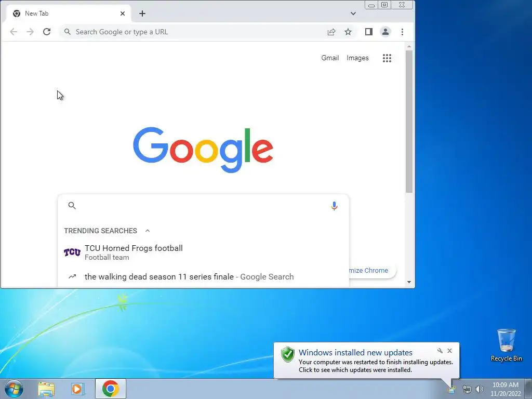The width and height of the screenshot is (532, 399).
Task: Reload the page with the refresh icon
Action: click(x=47, y=32)
